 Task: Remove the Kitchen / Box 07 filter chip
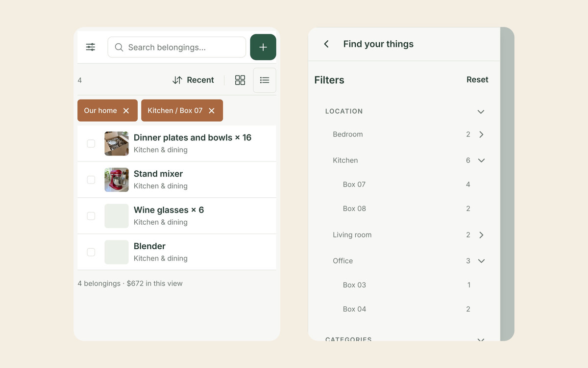(212, 111)
